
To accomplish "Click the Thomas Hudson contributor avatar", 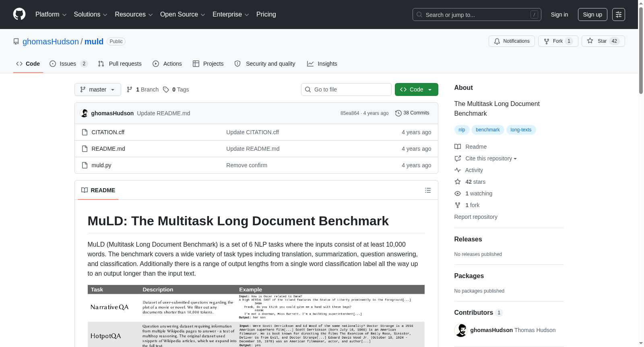I will tap(461, 330).
